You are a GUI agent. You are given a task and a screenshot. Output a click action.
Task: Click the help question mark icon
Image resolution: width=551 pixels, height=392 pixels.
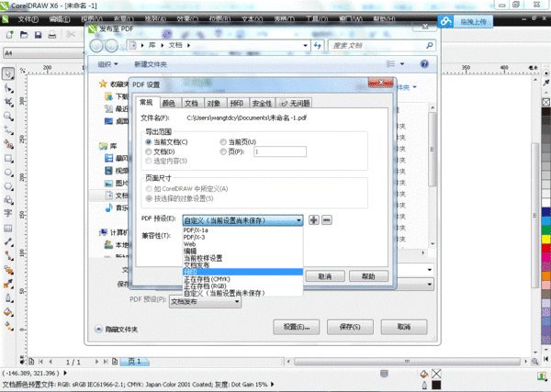pos(424,64)
